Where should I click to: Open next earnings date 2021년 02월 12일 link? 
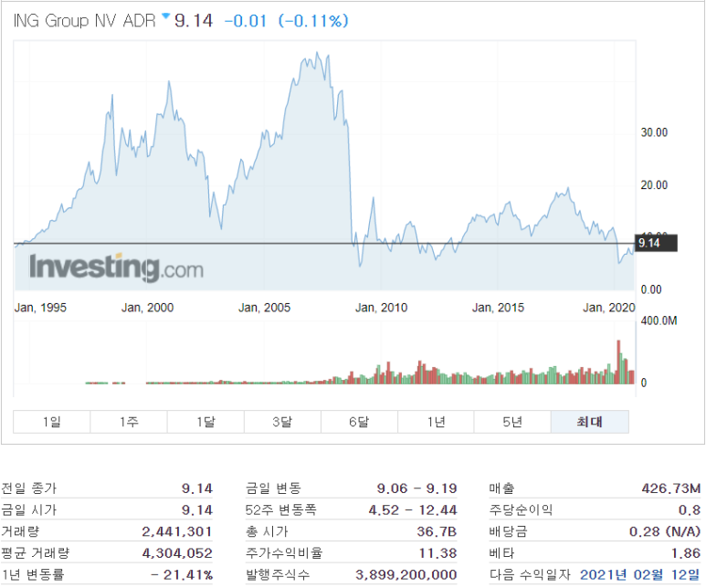[x=640, y=574]
